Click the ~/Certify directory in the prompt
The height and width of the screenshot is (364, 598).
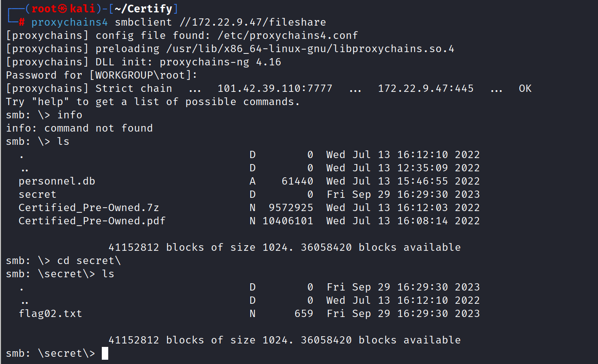pyautogui.click(x=143, y=9)
